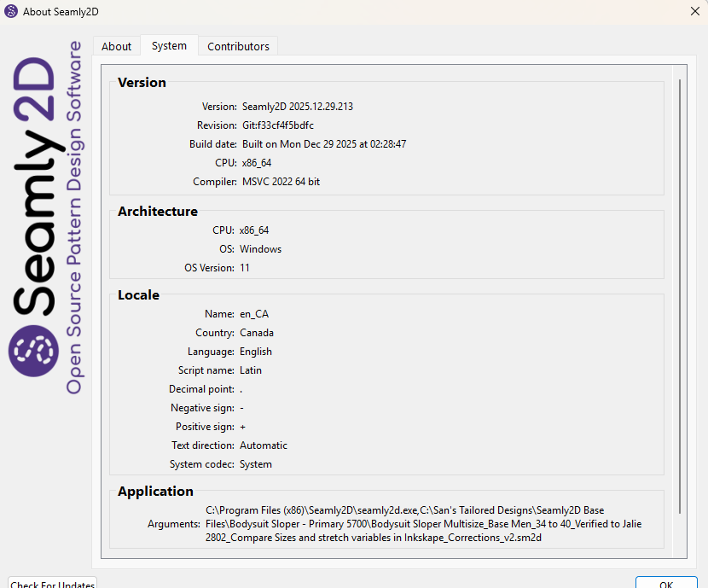
Task: Close the About Seamly2D dialog
Action: pos(694,10)
